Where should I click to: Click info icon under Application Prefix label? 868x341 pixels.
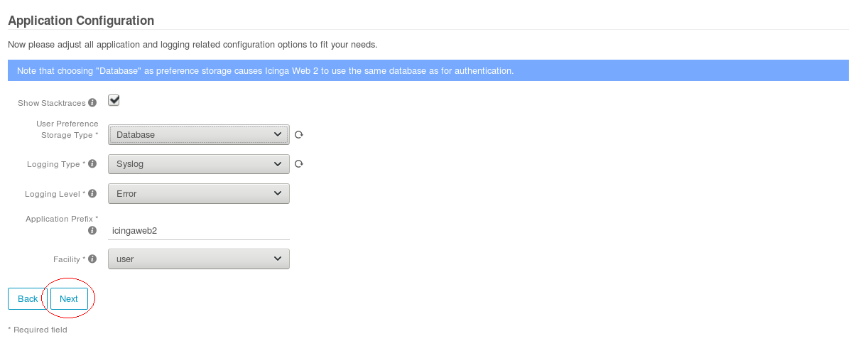coord(92,231)
